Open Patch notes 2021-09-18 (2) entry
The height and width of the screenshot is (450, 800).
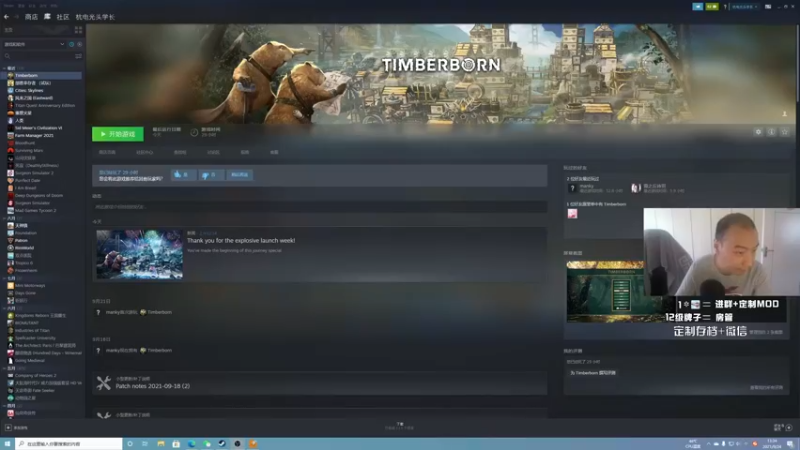(153, 386)
